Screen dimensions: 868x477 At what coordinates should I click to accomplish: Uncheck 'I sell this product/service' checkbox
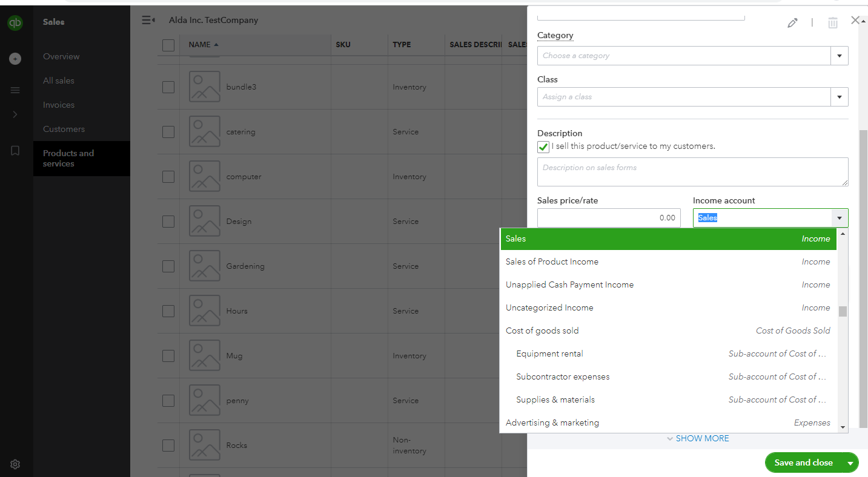(543, 146)
